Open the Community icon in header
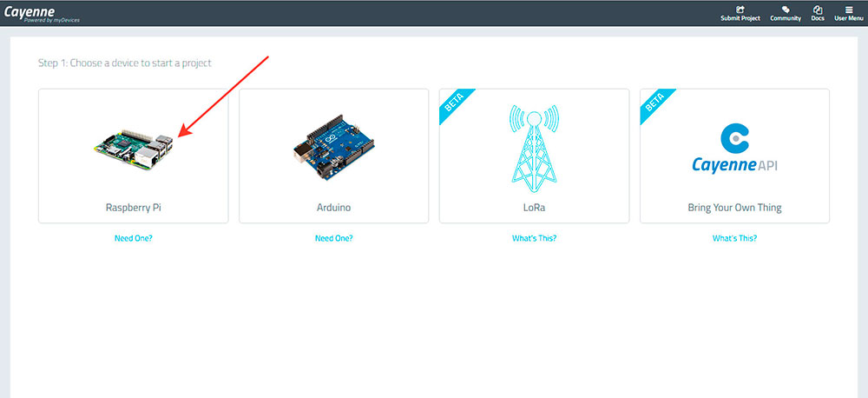 (786, 10)
